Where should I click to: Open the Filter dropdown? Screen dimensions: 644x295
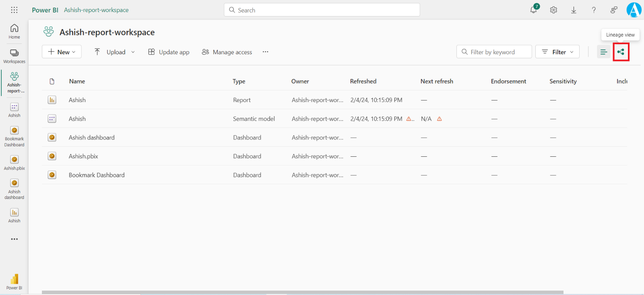(557, 52)
